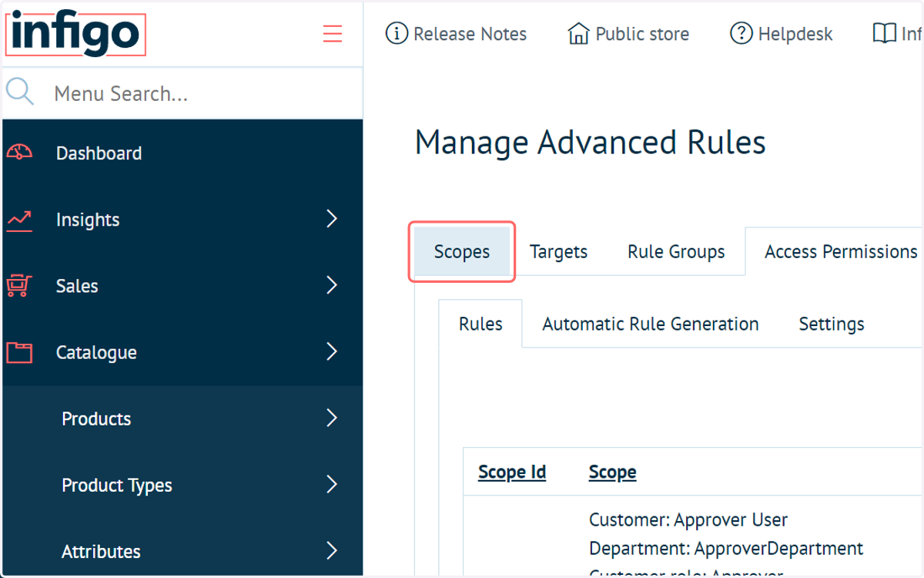924x578 pixels.
Task: Open the Settings sub-tab
Action: click(x=832, y=324)
